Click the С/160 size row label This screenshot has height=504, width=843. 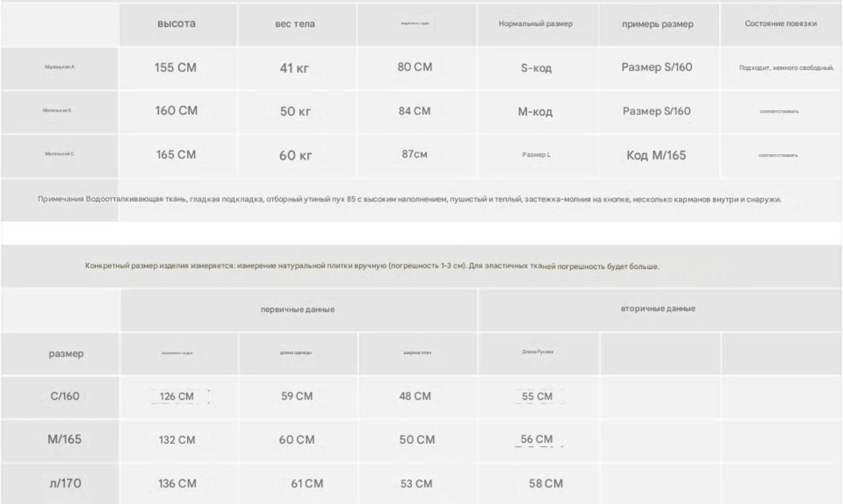pos(65,397)
